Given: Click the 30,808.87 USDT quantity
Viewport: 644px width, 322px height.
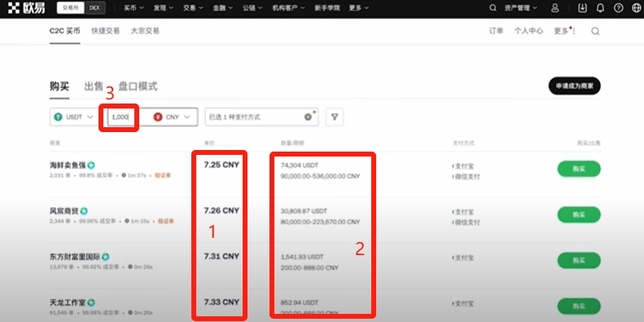Looking at the screenshot, I should coord(304,211).
